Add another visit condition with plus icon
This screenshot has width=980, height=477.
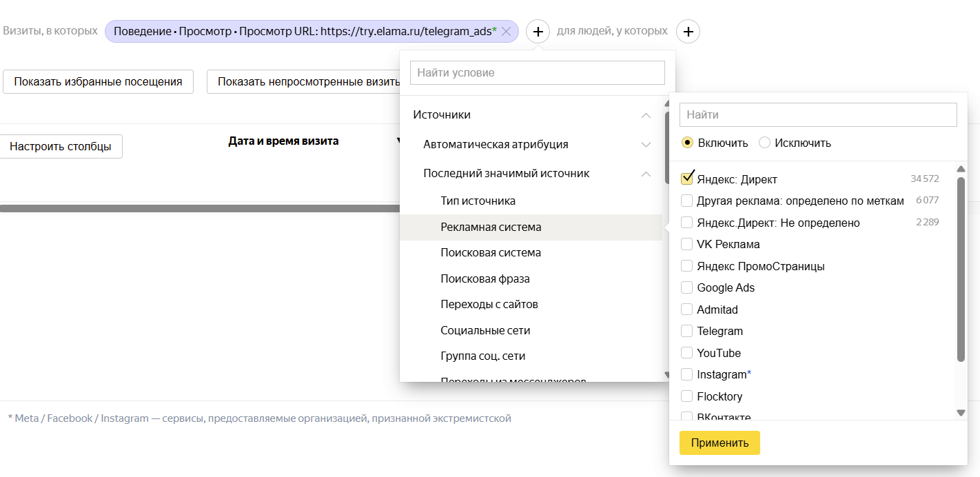pos(538,31)
